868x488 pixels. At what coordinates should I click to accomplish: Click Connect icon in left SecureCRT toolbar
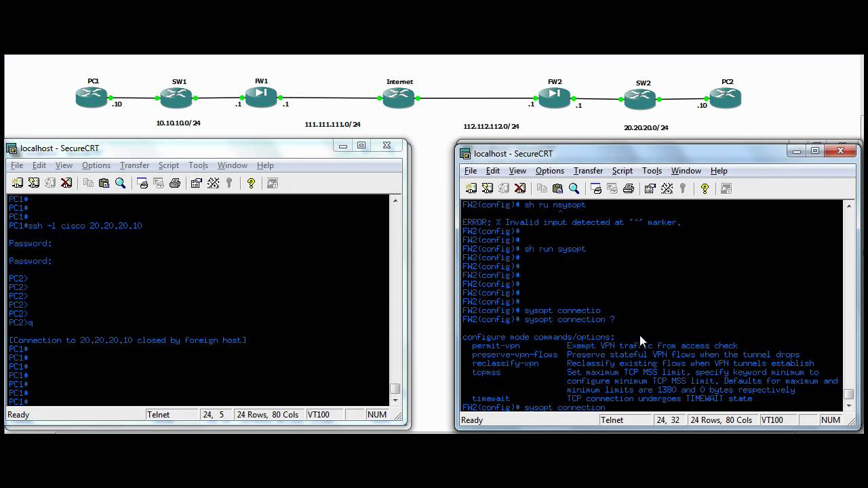18,183
